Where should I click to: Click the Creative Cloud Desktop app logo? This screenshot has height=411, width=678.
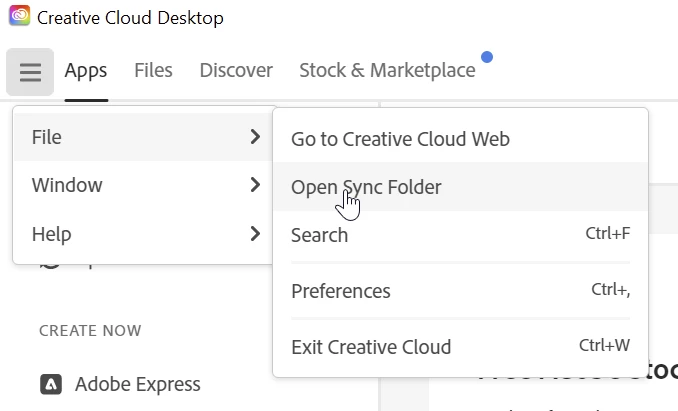pyautogui.click(x=19, y=16)
